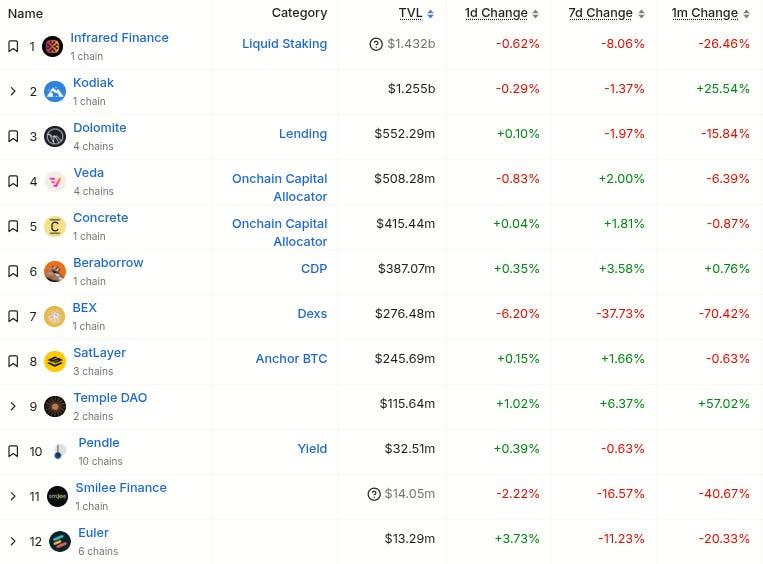This screenshot has height=564, width=763.
Task: Click the question mark beside Smilee Finance TVL
Action: tap(374, 494)
